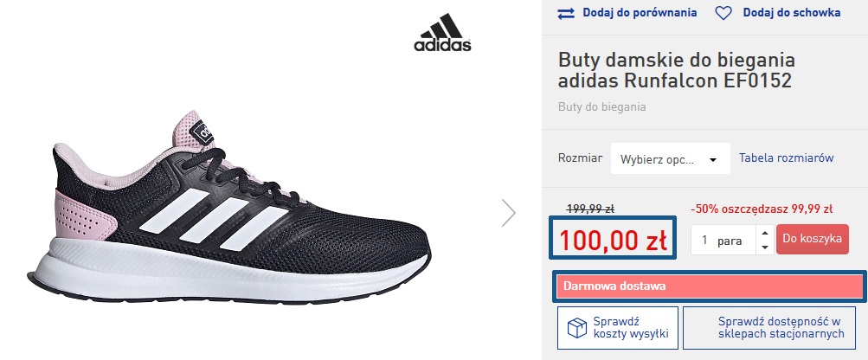The height and width of the screenshot is (360, 868).
Task: Click the shipping box icon
Action: tap(577, 328)
